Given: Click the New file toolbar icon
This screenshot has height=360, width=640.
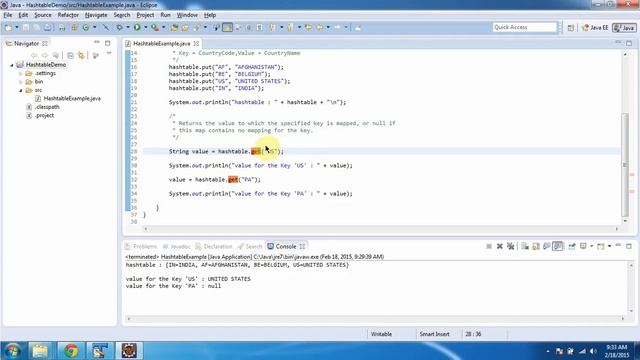Looking at the screenshot, I should (8, 27).
